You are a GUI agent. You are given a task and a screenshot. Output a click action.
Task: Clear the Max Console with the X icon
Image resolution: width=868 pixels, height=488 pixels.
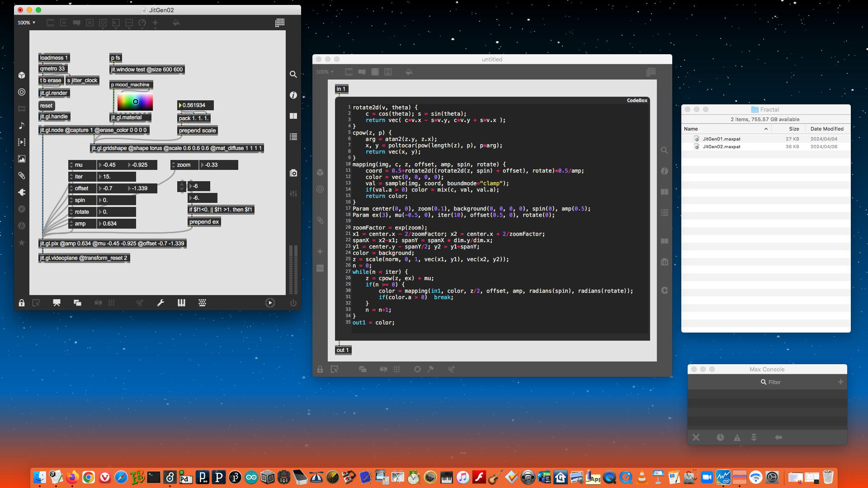696,437
